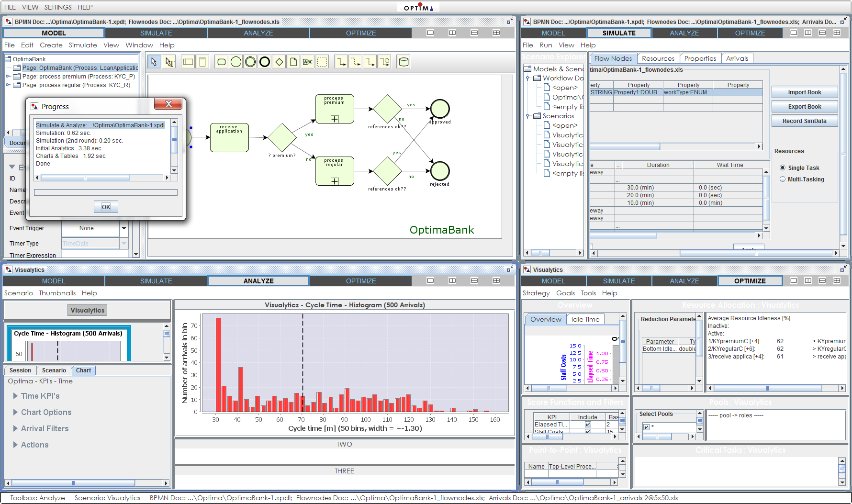
Task: Choose the dotted association connector tool
Action: click(x=370, y=62)
